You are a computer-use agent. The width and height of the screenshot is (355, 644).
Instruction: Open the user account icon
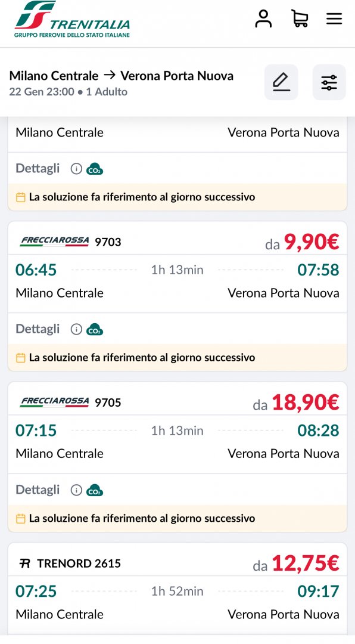click(263, 19)
